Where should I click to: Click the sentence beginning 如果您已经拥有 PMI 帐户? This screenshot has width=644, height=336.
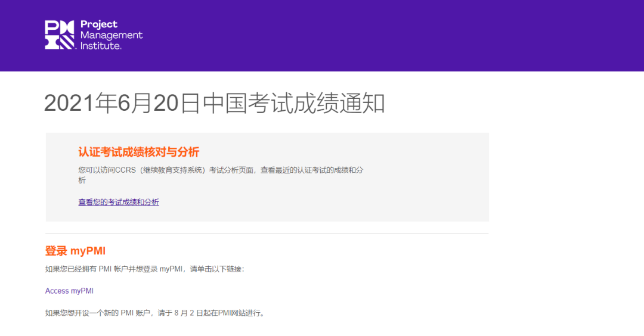(x=144, y=269)
